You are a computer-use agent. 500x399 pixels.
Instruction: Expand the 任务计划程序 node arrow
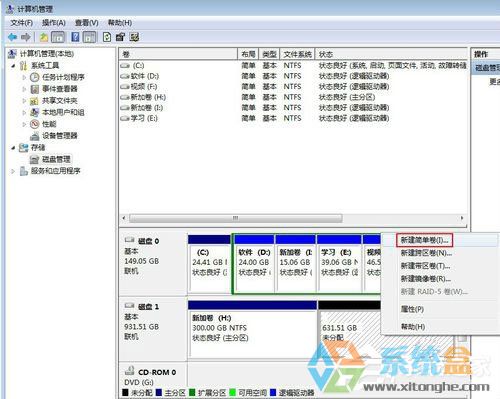click(x=24, y=77)
